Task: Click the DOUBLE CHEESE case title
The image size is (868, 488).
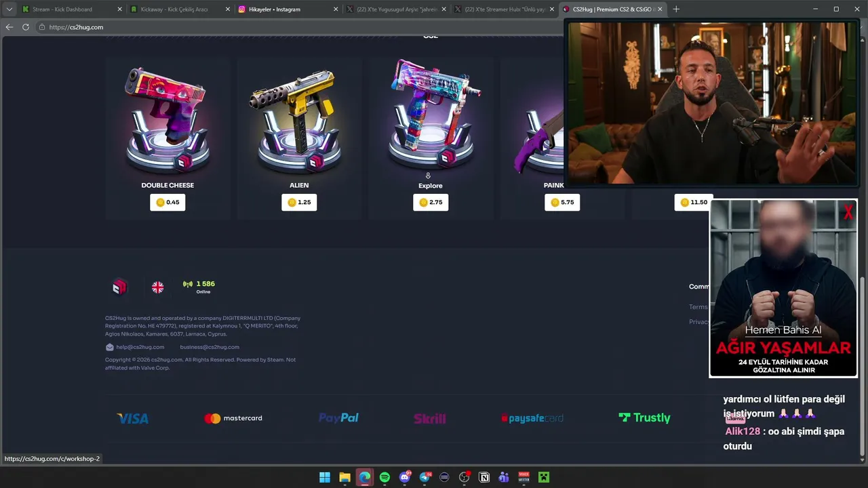Action: [x=167, y=185]
